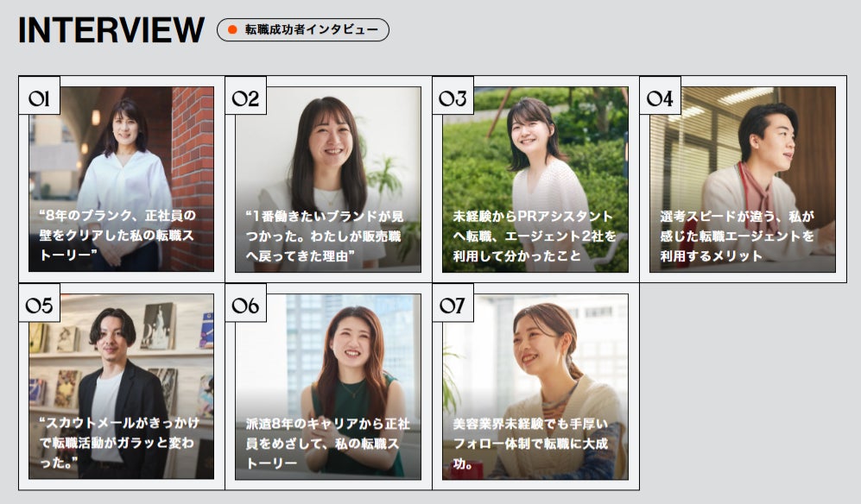The image size is (861, 504).
Task: Click the orange dot in the pill label
Action: (x=232, y=29)
